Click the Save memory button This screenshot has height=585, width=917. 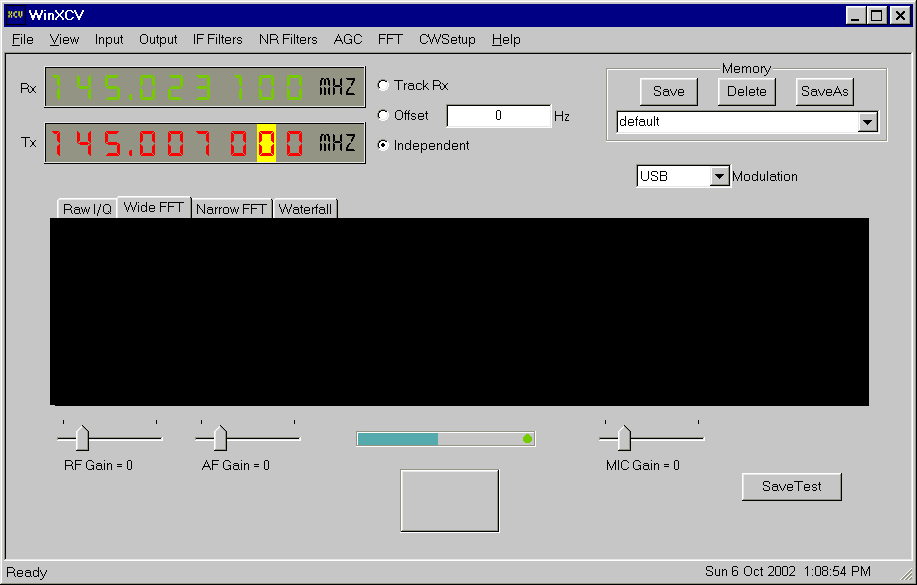(x=668, y=91)
